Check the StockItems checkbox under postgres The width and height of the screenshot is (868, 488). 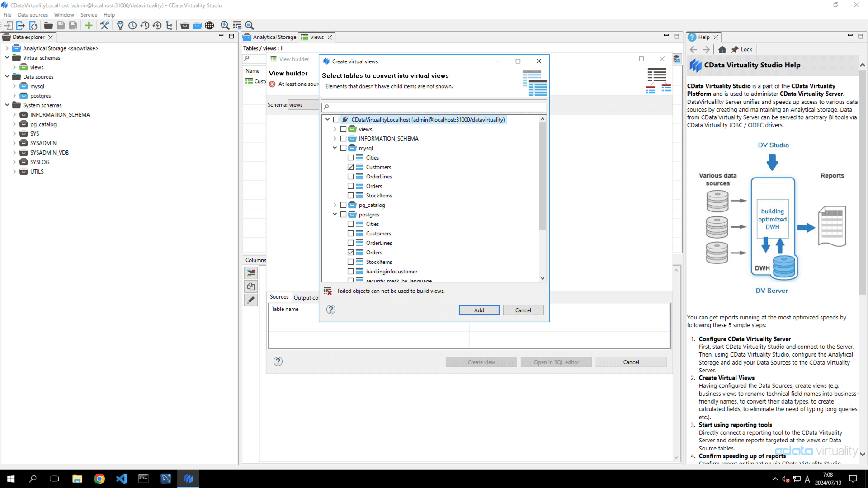tap(351, 262)
